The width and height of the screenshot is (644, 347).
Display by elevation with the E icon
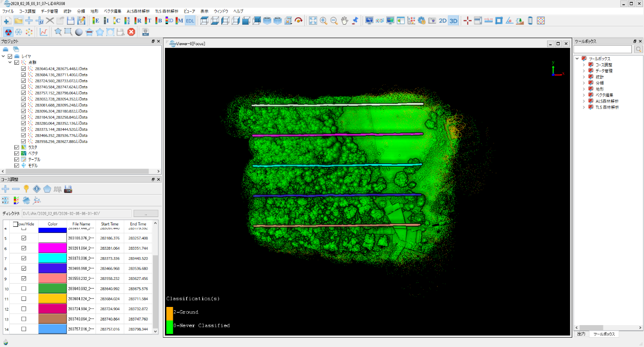click(x=96, y=20)
